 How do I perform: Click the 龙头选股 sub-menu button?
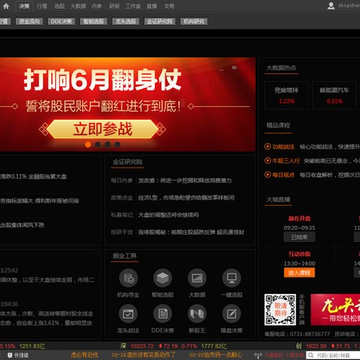126,21
